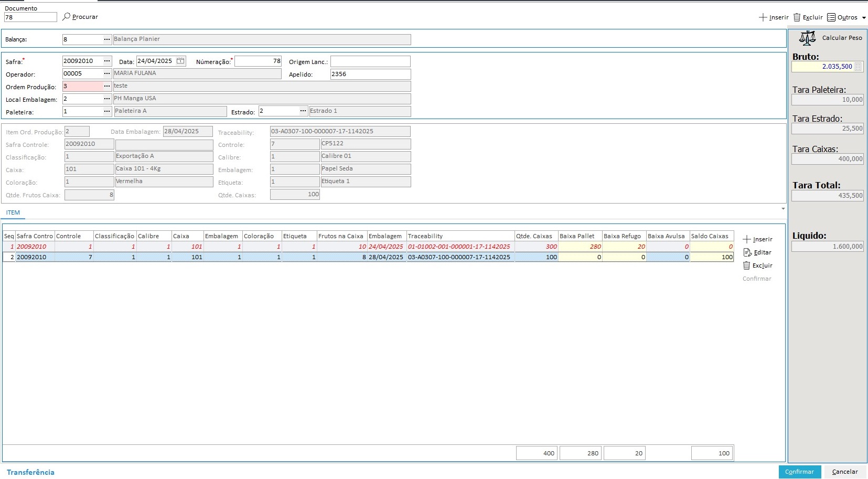This screenshot has width=868, height=479.
Task: Click the blue Confirmar button
Action: (800, 472)
